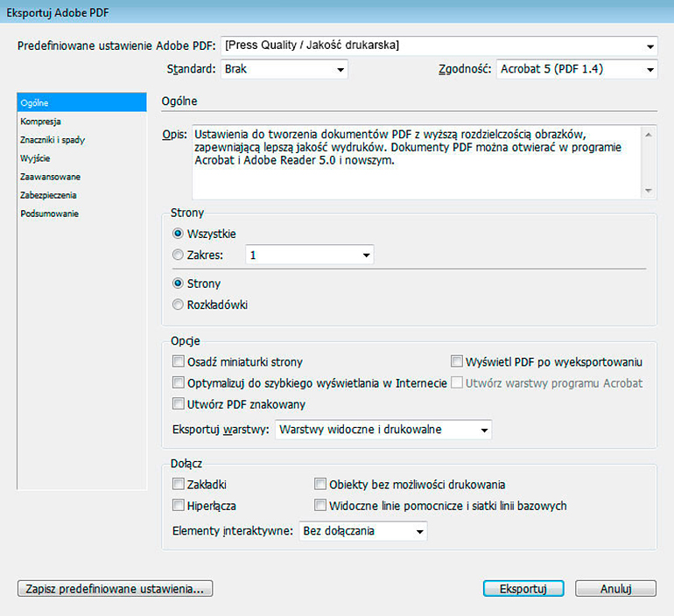Open the Elementy interaktywne dropdown
This screenshot has height=616, width=674.
click(362, 531)
